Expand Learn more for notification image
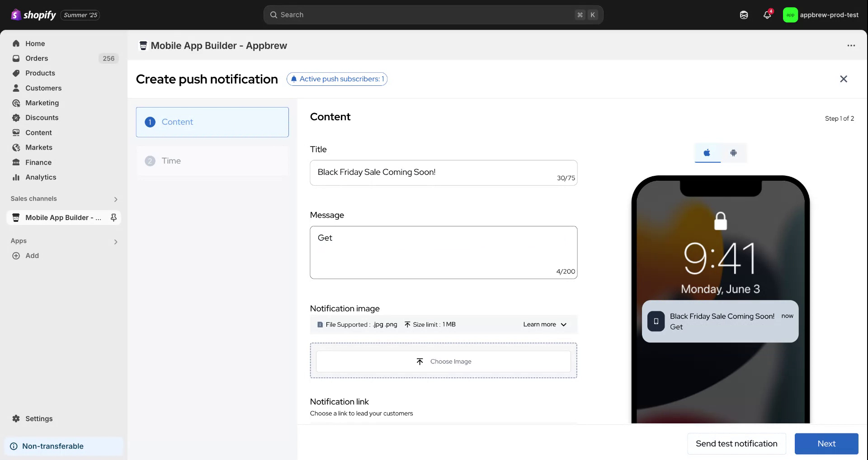 click(x=544, y=324)
